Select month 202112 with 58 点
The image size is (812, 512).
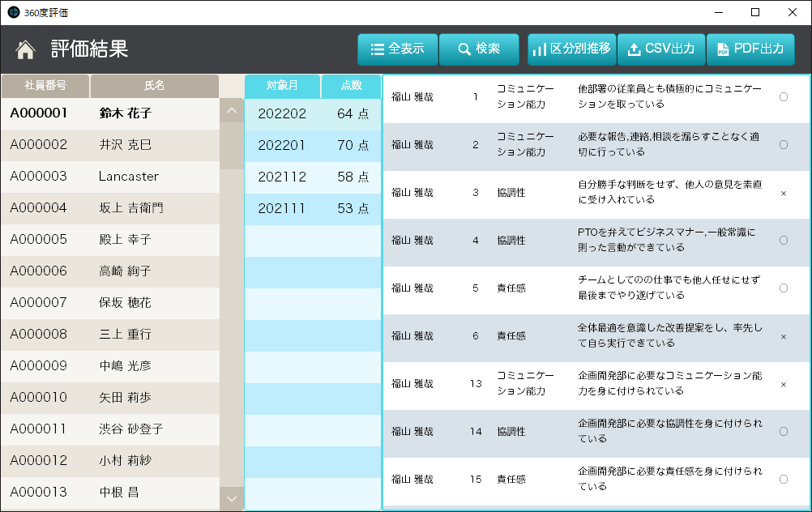click(x=313, y=177)
